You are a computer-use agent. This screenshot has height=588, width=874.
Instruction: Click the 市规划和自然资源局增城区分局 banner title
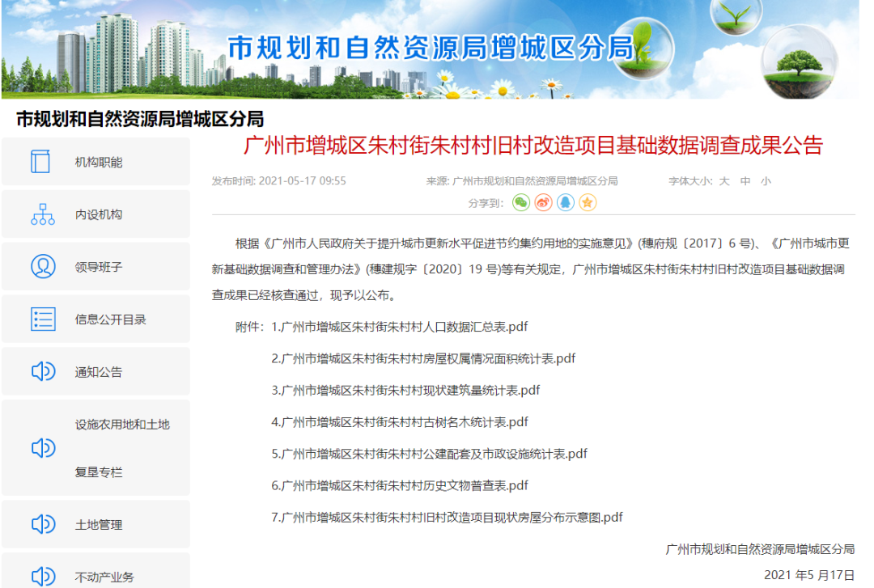[x=431, y=47]
